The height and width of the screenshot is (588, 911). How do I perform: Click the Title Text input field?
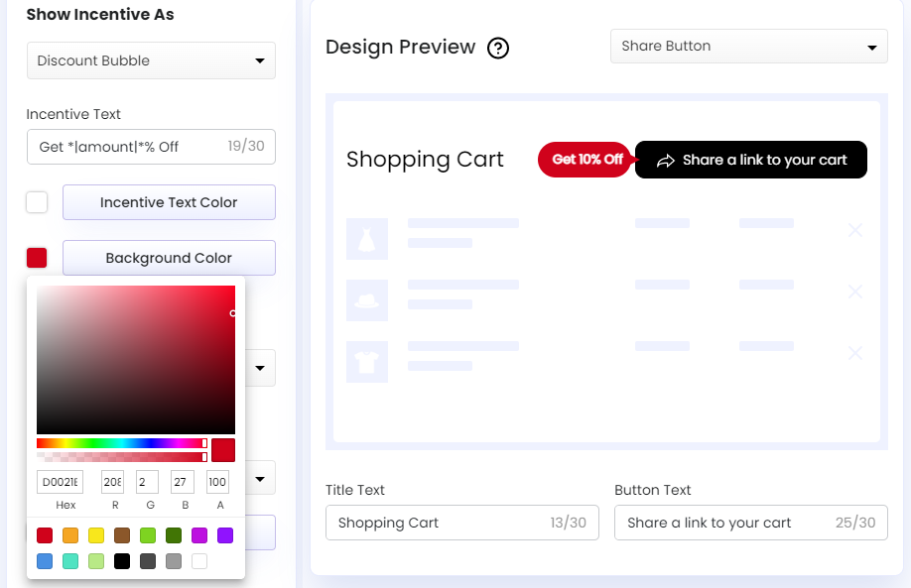coord(461,523)
